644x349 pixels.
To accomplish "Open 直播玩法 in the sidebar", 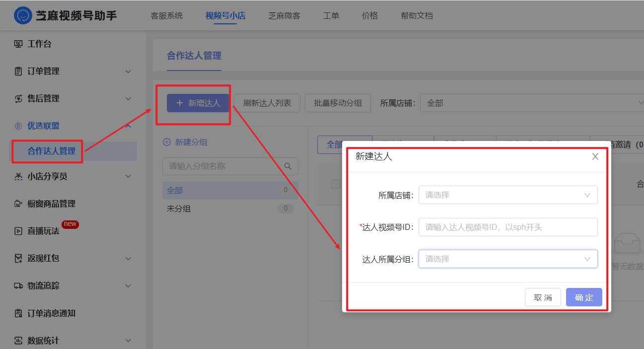I will point(43,231).
